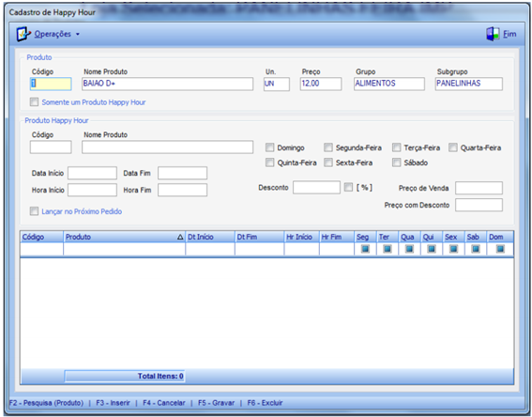This screenshot has height=417, width=532.
Task: Toggle the Lançar no Próximo Pedido checkbox
Action: click(x=34, y=211)
